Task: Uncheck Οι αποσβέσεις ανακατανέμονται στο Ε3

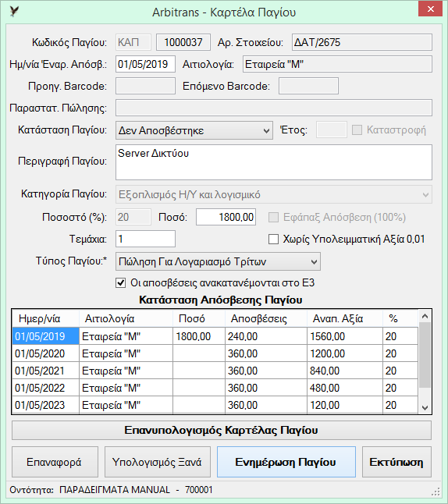Action: click(121, 283)
